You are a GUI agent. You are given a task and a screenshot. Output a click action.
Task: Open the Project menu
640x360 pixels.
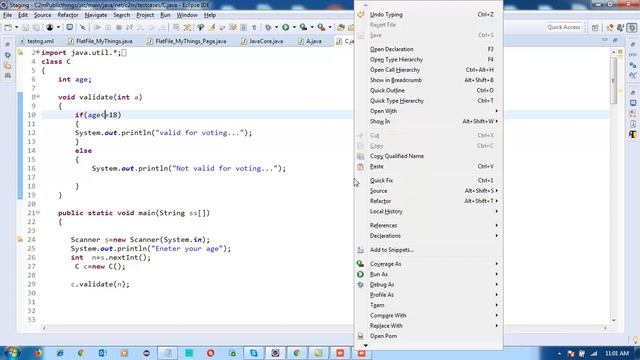coord(145,15)
